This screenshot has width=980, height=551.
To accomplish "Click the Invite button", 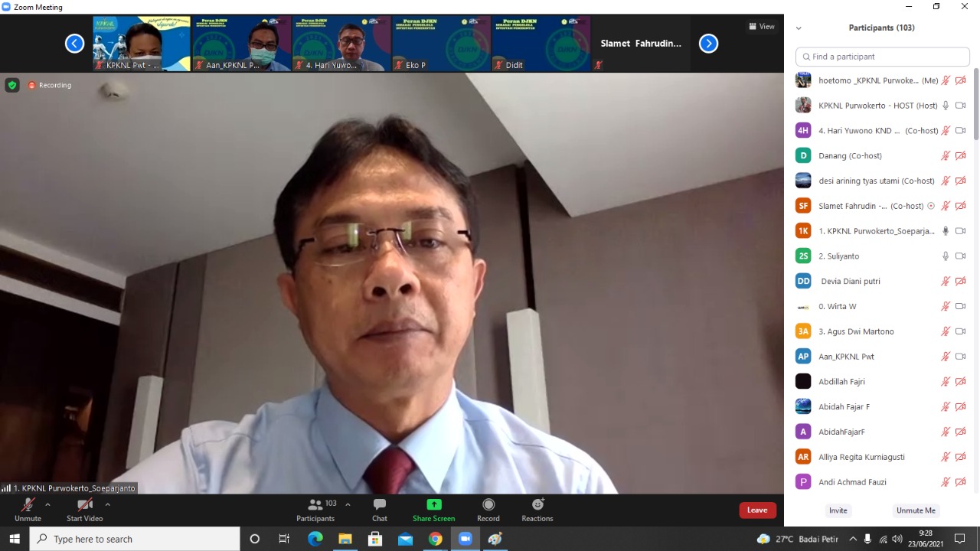I will click(838, 510).
